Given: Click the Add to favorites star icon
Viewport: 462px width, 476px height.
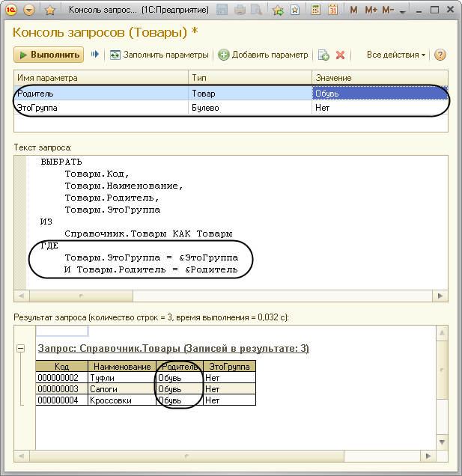Looking at the screenshot, I should click(x=278, y=10).
